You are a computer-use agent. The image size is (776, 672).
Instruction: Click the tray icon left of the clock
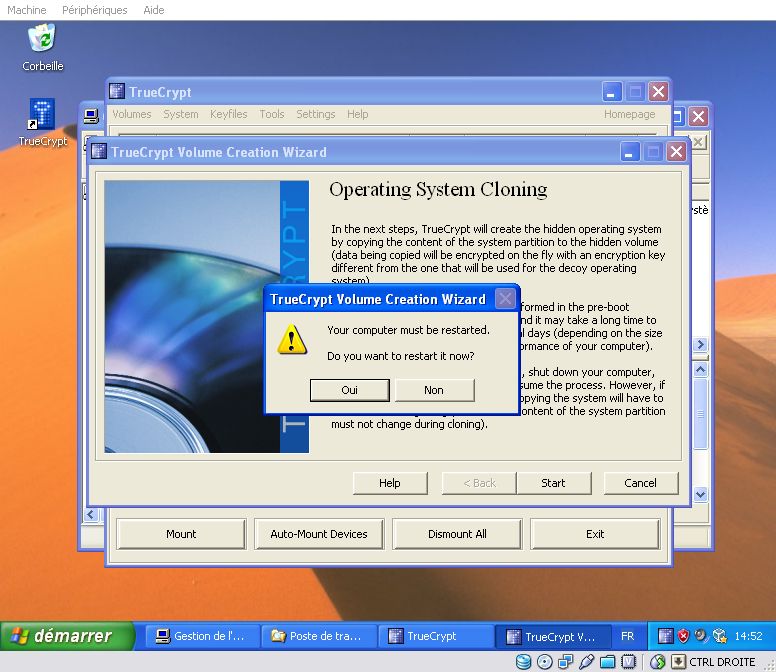click(720, 636)
